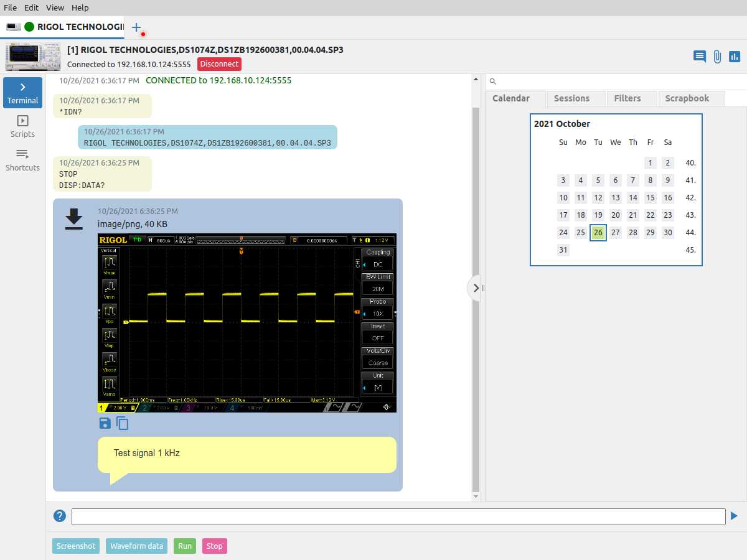Open the Help menu
Screen dimensions: 747x560
(80, 7)
